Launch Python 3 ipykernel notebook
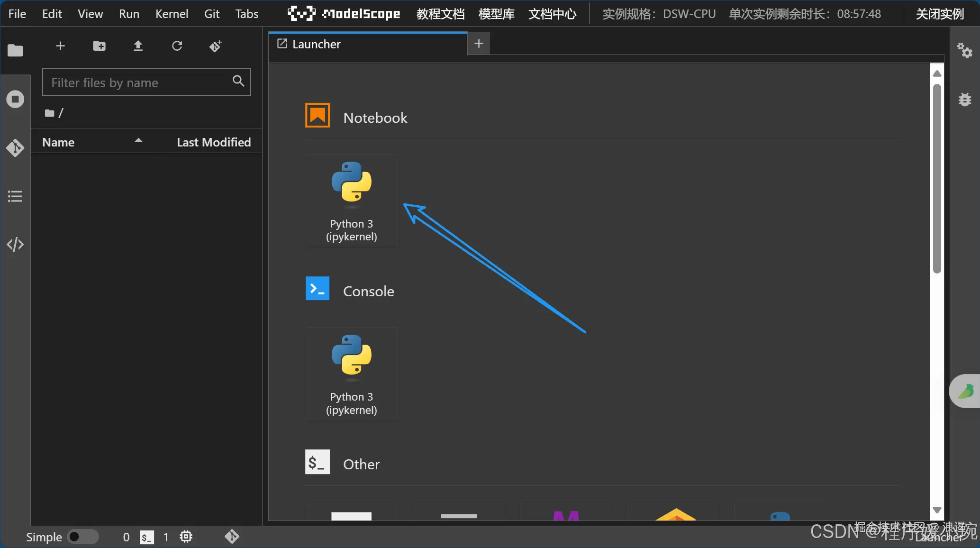The height and width of the screenshot is (548, 980). (351, 200)
